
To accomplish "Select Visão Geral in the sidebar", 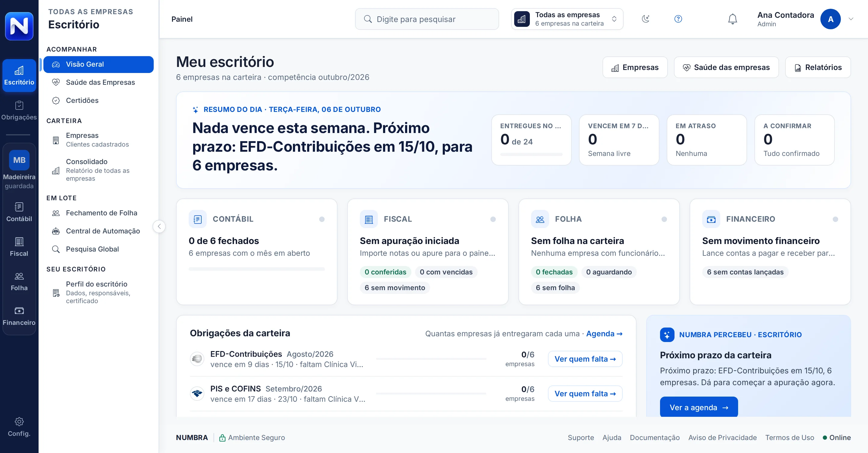I will [98, 64].
